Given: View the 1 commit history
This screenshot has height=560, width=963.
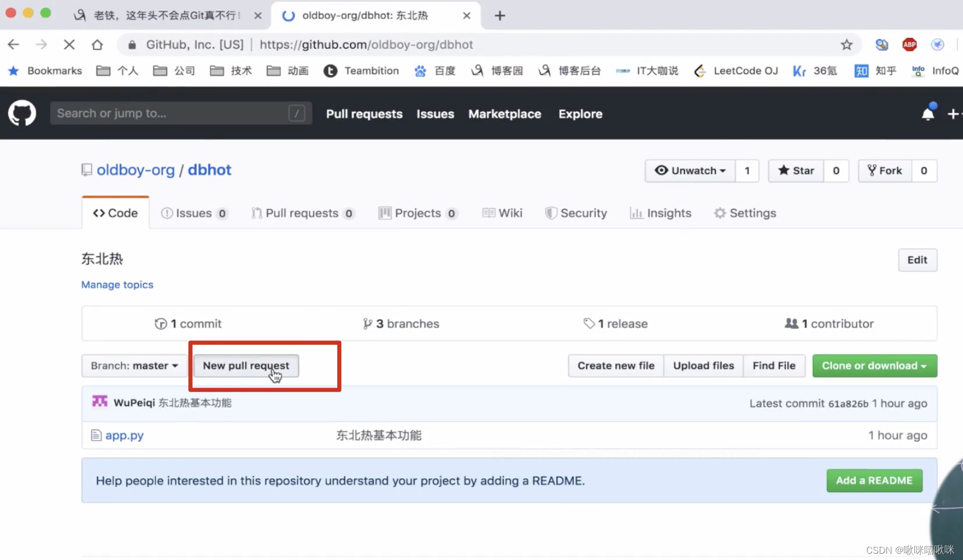Looking at the screenshot, I should tap(188, 323).
